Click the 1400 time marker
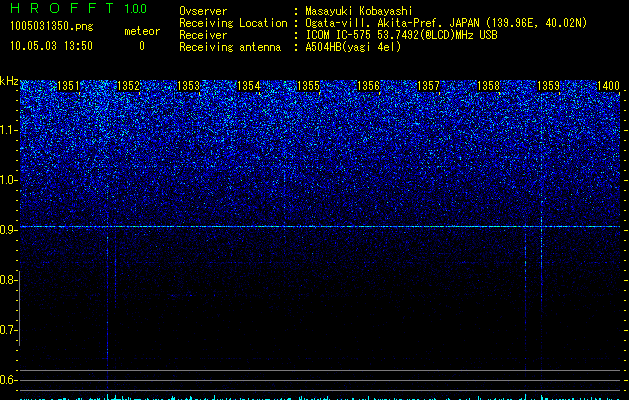This screenshot has height=400, width=629. (x=609, y=86)
